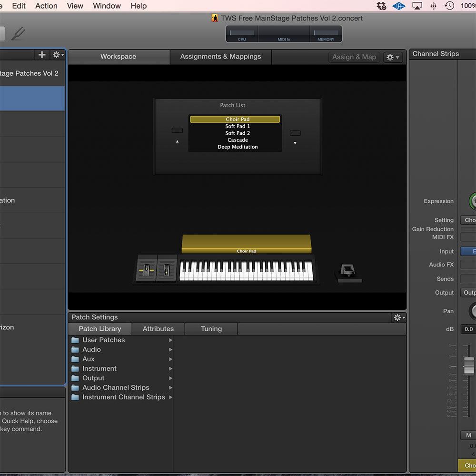The width and height of the screenshot is (476, 476).
Task: Click the channel strip volume fader
Action: coord(469,365)
